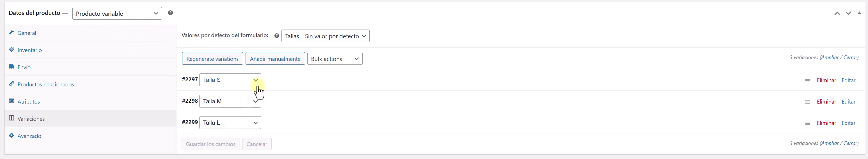Move the product data panel up
This screenshot has width=868, height=159.
837,13
